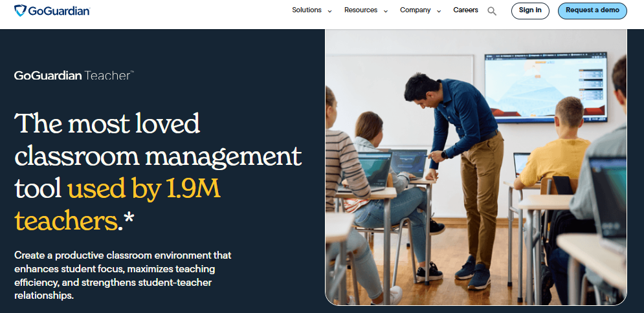Expand the Company chevron arrow
Viewport: 644px width, 313px height.
pos(439,12)
